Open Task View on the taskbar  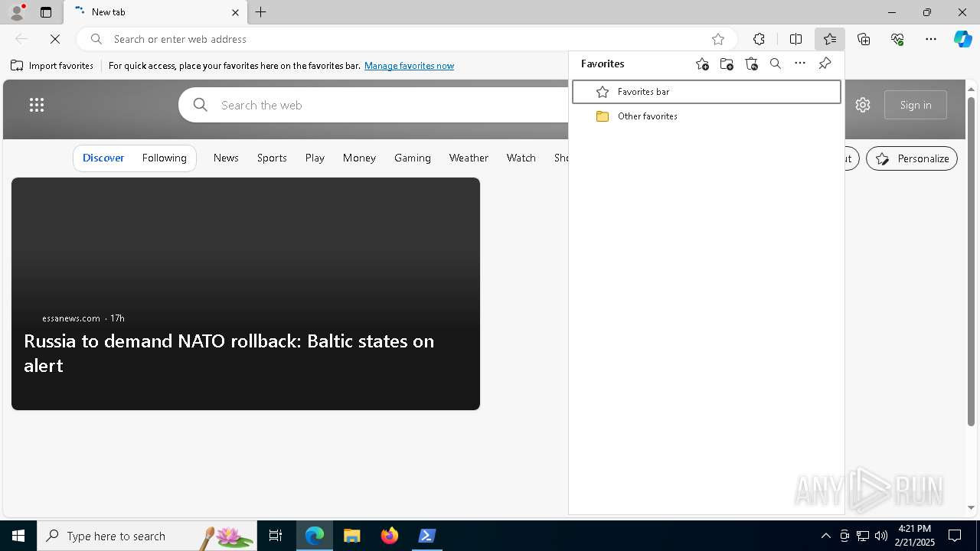(x=276, y=536)
